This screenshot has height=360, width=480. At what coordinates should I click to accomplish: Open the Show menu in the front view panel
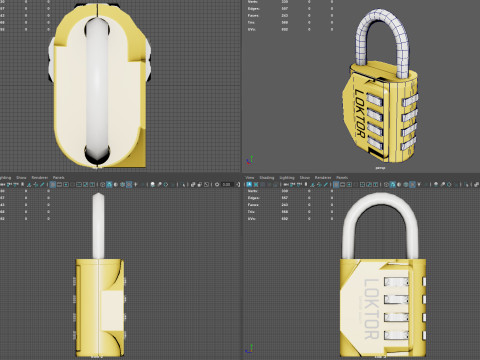click(x=305, y=177)
